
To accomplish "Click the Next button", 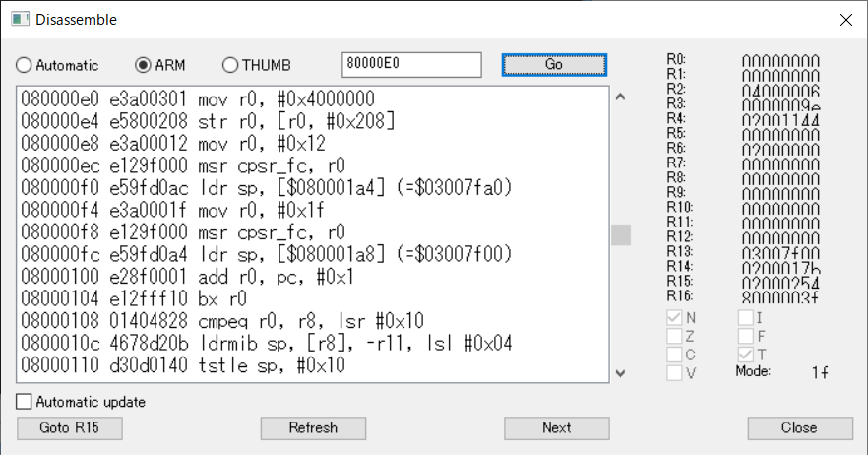I will pyautogui.click(x=556, y=427).
